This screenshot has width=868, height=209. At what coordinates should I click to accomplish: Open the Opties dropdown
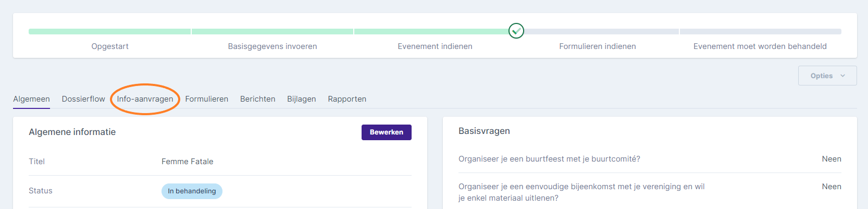click(x=827, y=76)
